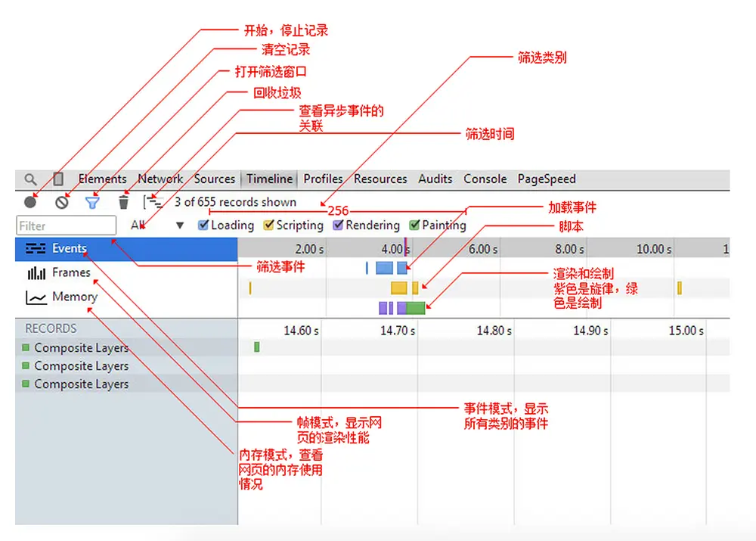Click the dropdown arrow next to All
Viewport: 756px width, 541px height.
[x=179, y=225]
